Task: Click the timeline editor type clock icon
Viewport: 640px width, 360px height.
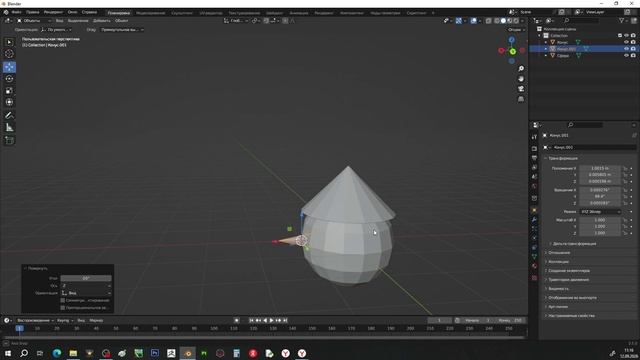Action: (x=7, y=320)
